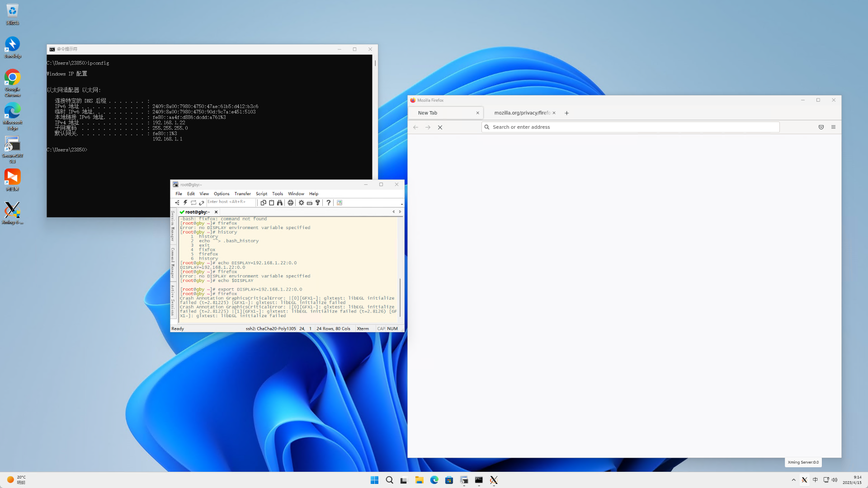The height and width of the screenshot is (488, 868).
Task: Show hidden tray icons chevron
Action: (x=793, y=480)
